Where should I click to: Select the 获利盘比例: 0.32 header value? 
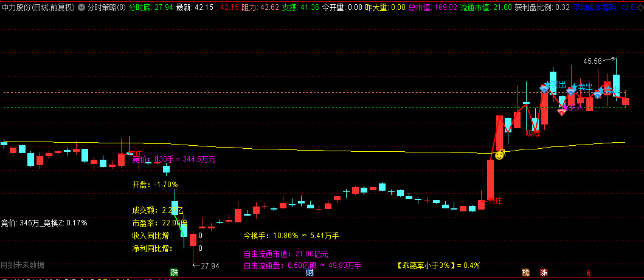542,7
